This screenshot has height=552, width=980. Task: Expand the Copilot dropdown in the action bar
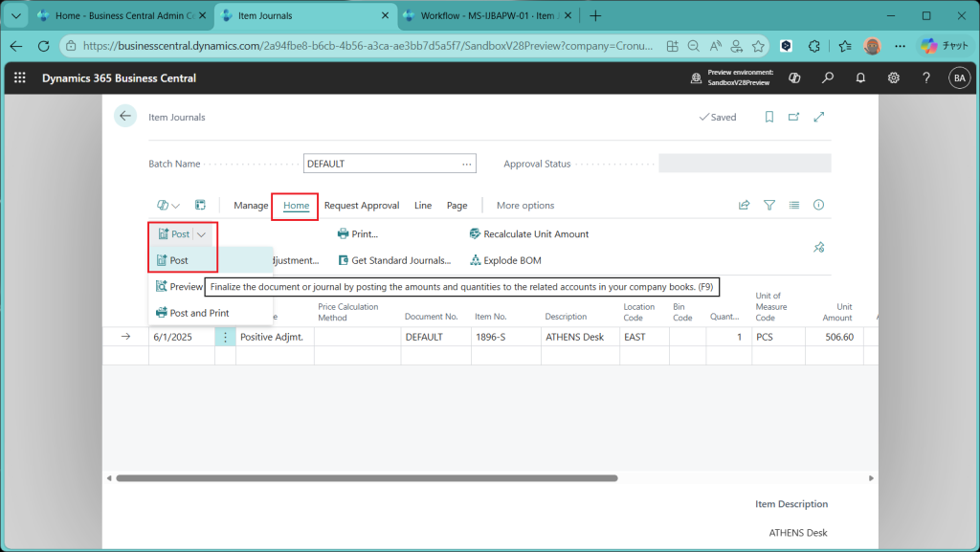[x=168, y=205]
